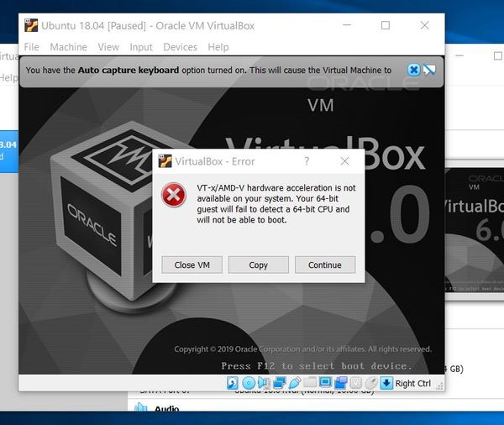Maximize the Ubuntu 18.04 VM window
The width and height of the screenshot is (504, 425).
[x=386, y=25]
